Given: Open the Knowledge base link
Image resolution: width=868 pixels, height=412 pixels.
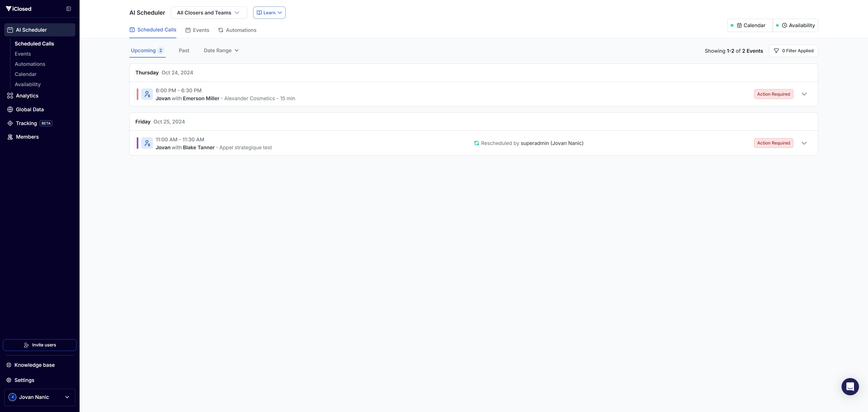Looking at the screenshot, I should tap(34, 365).
